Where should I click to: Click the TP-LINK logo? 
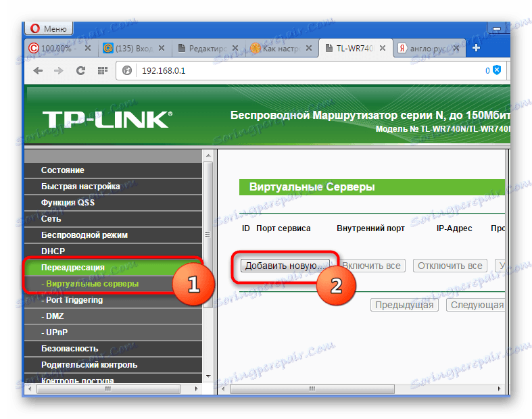tap(107, 120)
